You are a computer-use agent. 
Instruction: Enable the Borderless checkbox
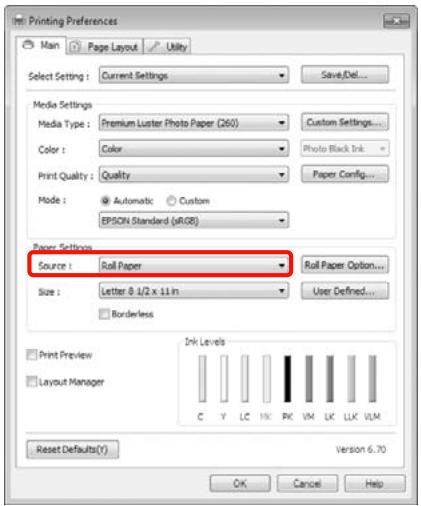(x=104, y=314)
